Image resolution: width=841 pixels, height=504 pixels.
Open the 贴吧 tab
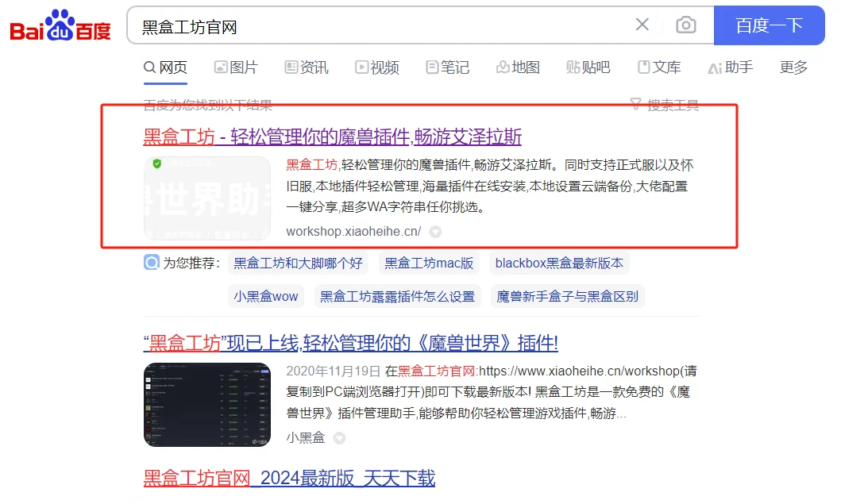(588, 67)
